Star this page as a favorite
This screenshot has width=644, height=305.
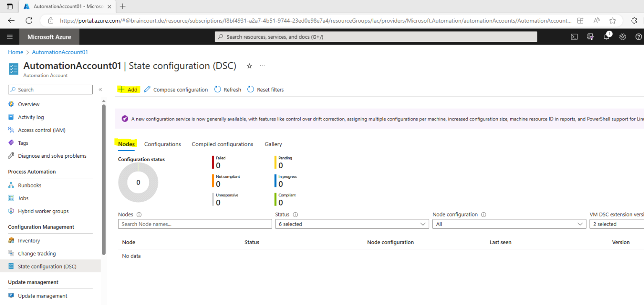(x=249, y=66)
